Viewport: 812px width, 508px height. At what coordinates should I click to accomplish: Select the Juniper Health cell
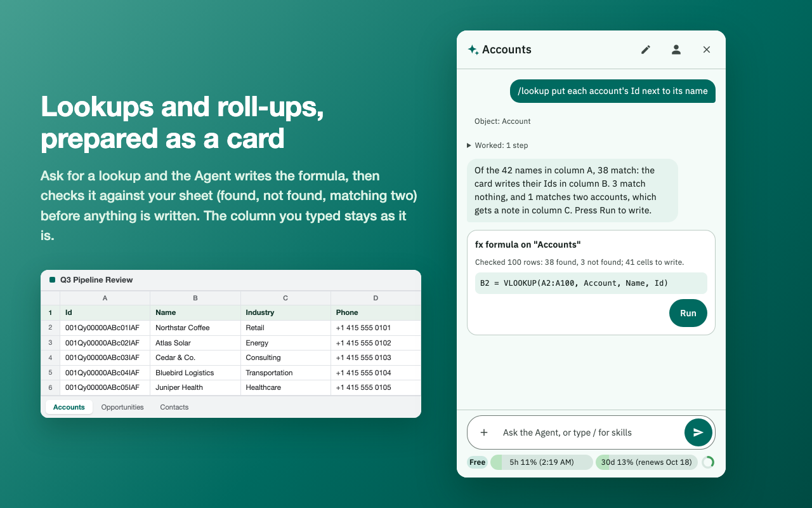pyautogui.click(x=195, y=387)
